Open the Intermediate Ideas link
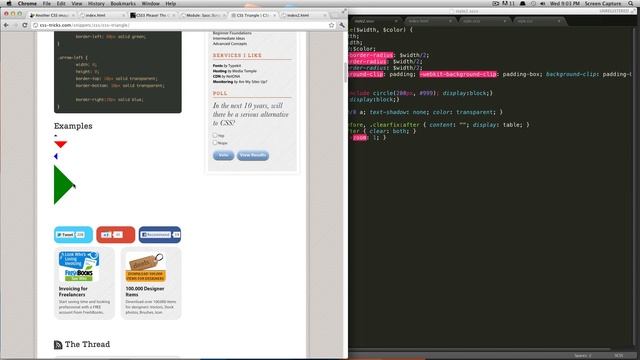 (x=229, y=38)
